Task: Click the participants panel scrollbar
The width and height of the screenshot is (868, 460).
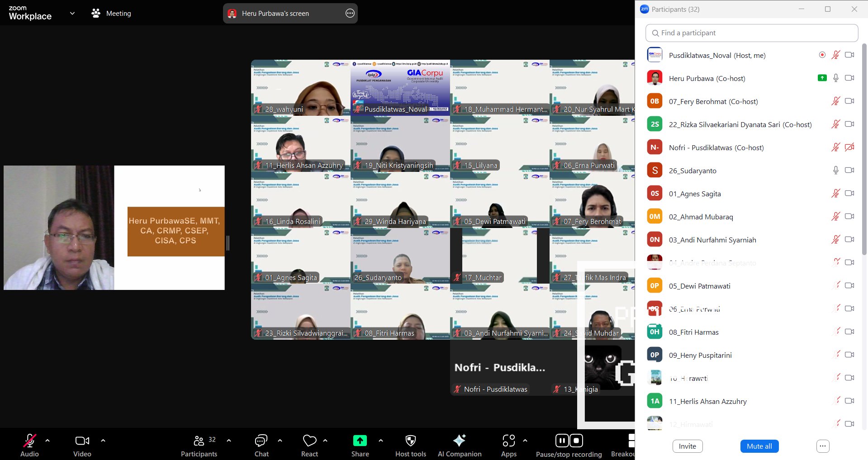Action: coord(864,149)
